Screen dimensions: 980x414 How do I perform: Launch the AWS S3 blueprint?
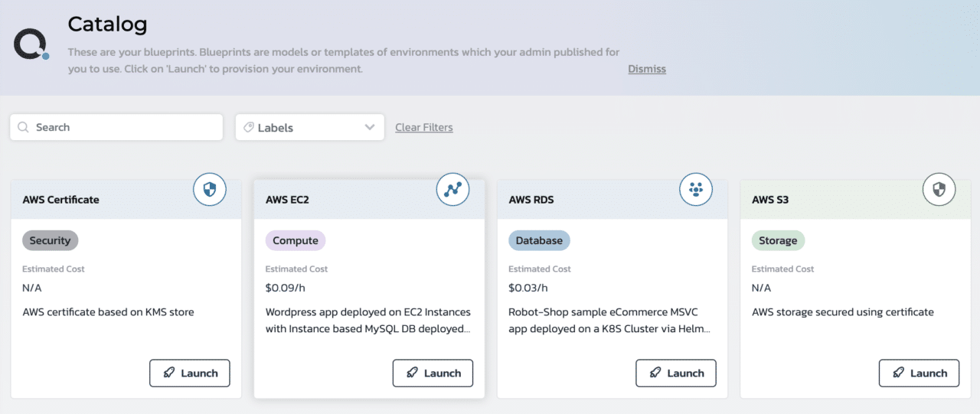[x=919, y=373]
